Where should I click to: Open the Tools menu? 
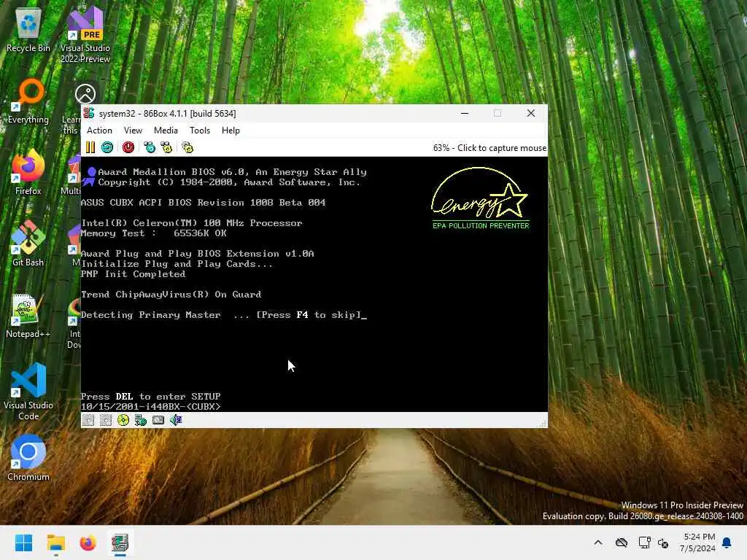pos(200,131)
